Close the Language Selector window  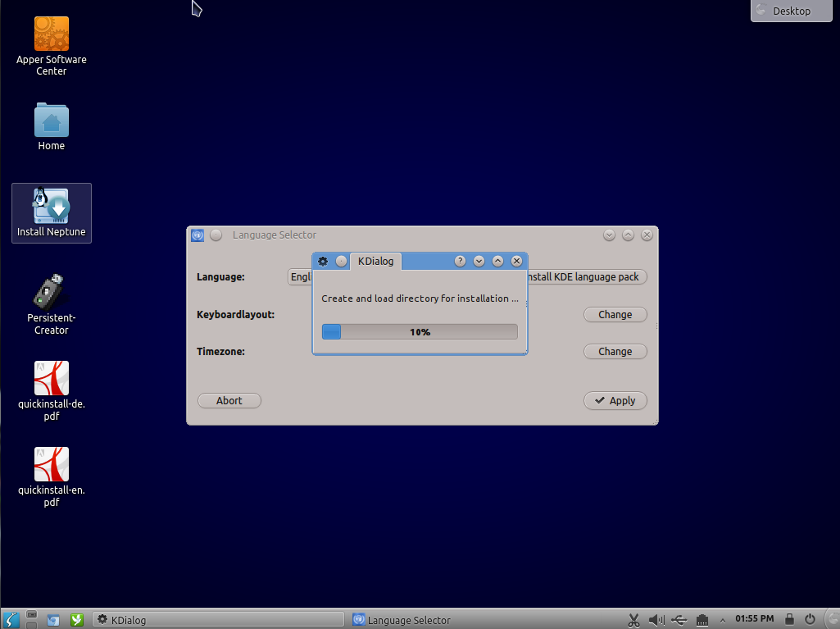(647, 235)
